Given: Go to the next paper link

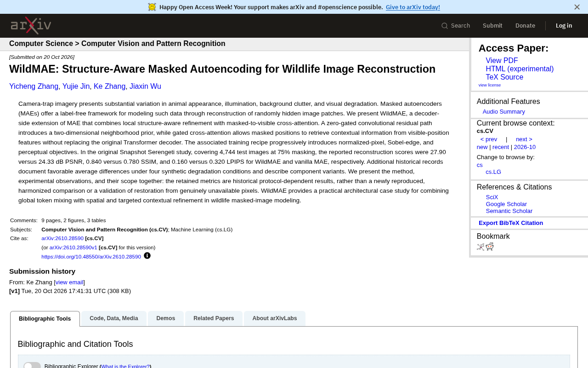Looking at the screenshot, I should (x=524, y=139).
